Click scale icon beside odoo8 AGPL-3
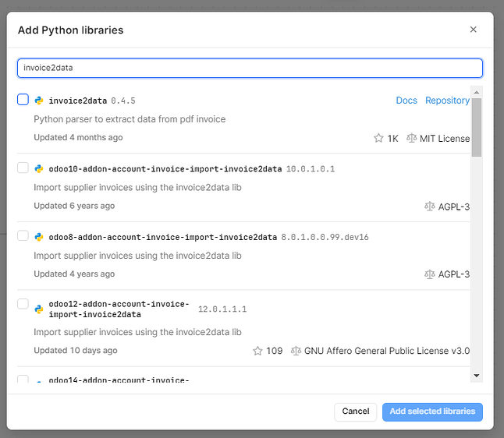The height and width of the screenshot is (438, 504). pos(430,274)
